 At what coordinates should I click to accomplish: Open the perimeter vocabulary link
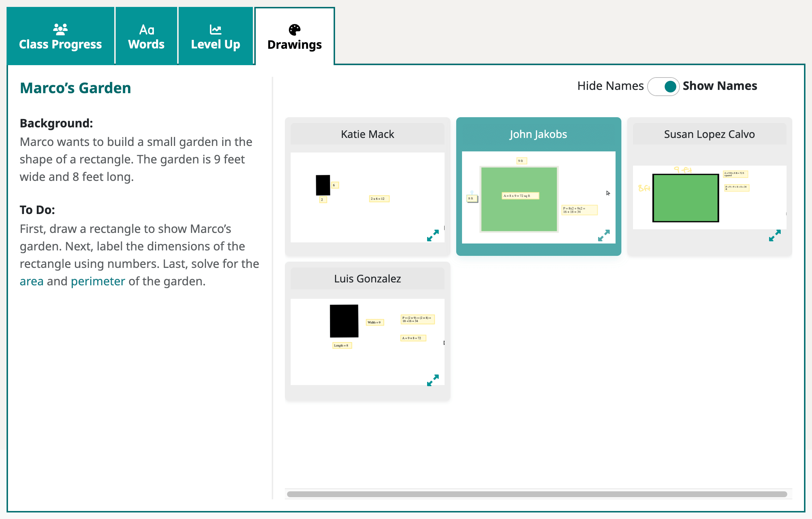coord(98,281)
